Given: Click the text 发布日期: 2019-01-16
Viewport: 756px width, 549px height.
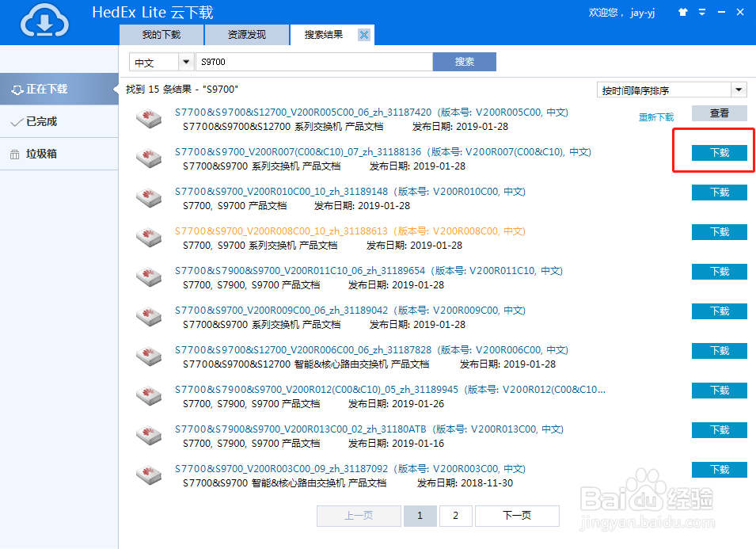Looking at the screenshot, I should pyautogui.click(x=397, y=444).
